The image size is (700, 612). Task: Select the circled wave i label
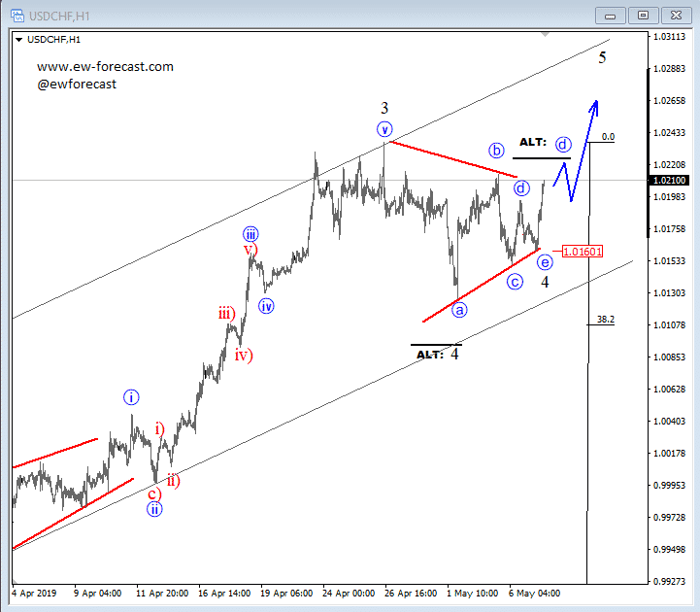pyautogui.click(x=131, y=397)
